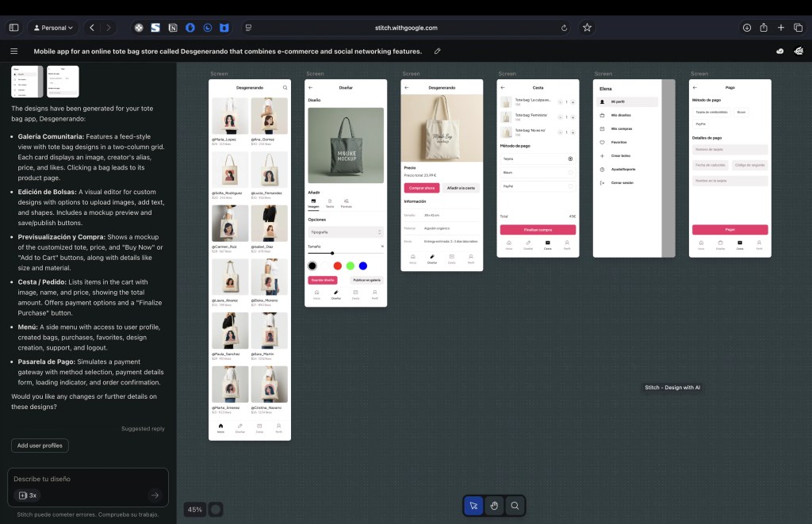This screenshot has height=524, width=812.
Task: Switch to Texto tab in Diseñar screen
Action: [329, 203]
